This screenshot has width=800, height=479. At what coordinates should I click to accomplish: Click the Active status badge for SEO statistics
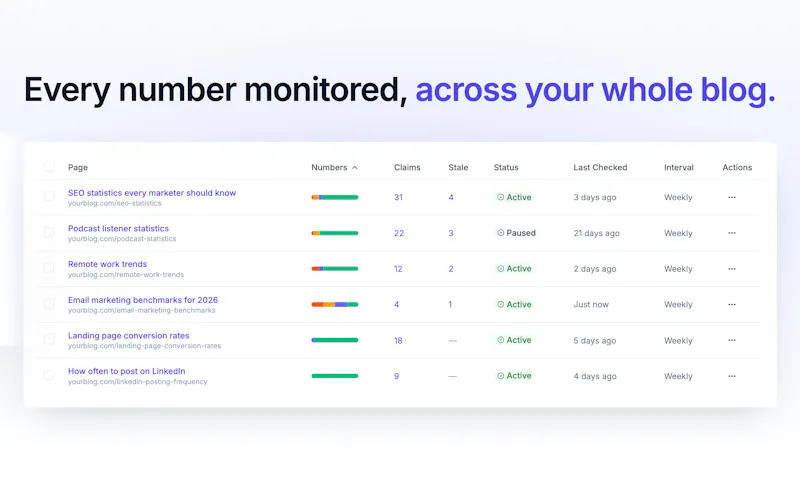[x=514, y=197]
